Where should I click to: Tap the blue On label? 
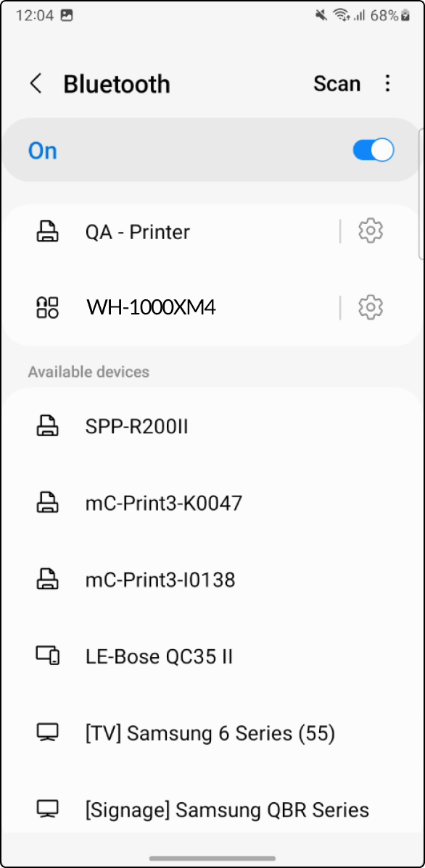tap(43, 151)
